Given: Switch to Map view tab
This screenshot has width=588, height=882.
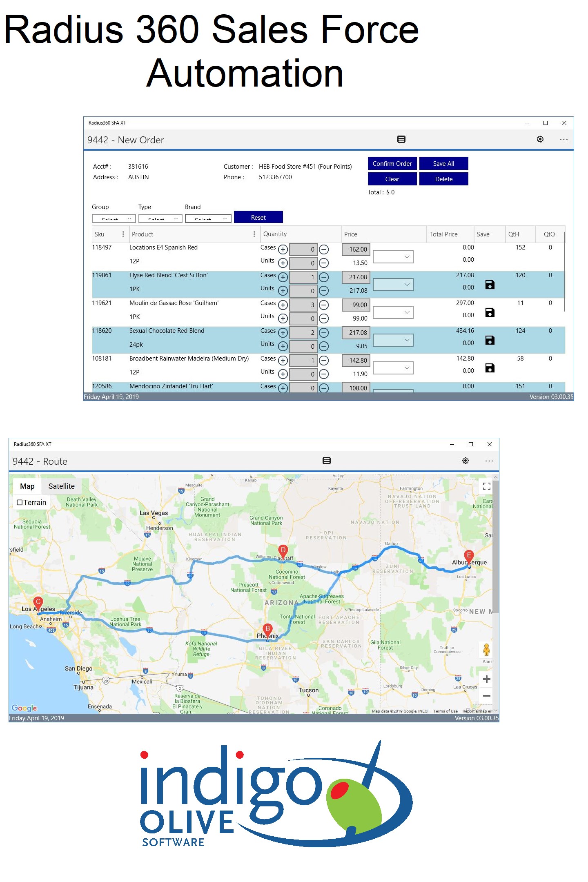Looking at the screenshot, I should click(27, 486).
